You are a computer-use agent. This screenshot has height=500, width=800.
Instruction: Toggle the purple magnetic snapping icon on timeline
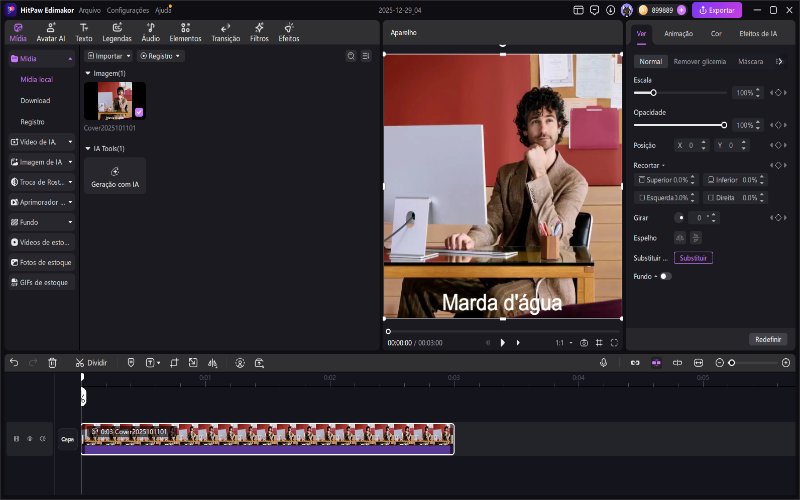(x=656, y=363)
